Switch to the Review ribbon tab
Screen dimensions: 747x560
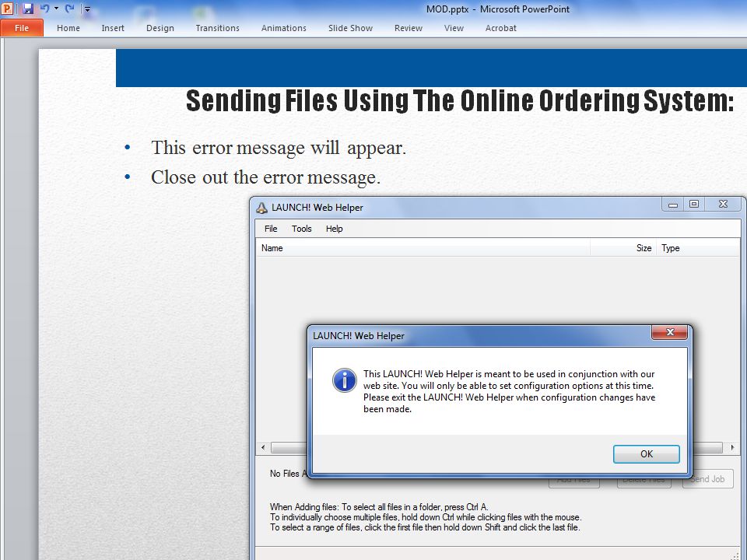coord(409,28)
